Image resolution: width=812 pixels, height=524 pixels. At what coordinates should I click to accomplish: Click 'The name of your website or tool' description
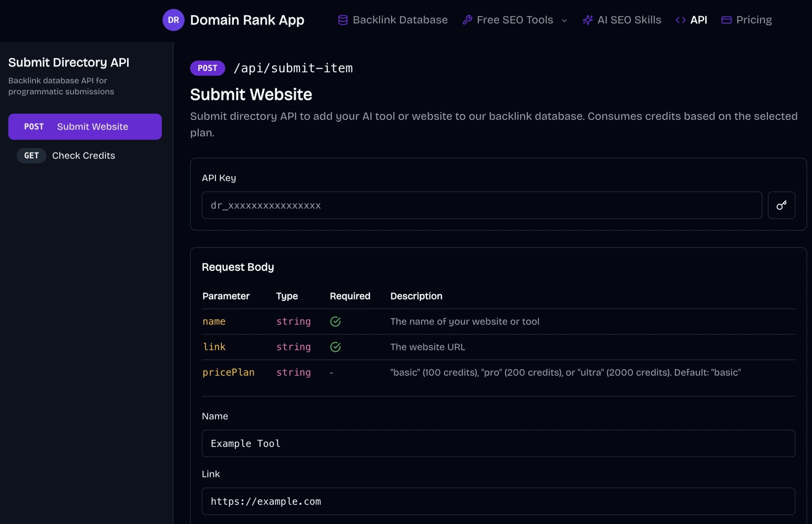point(464,321)
